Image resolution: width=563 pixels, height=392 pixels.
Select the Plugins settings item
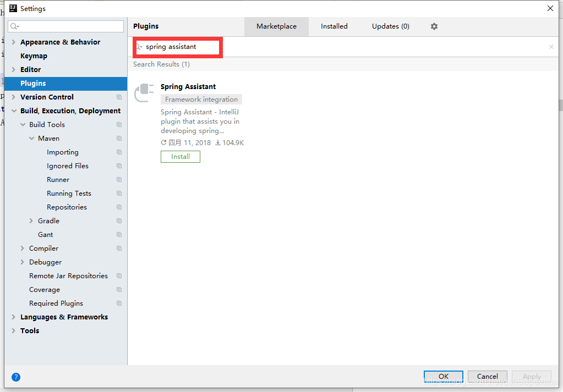pos(65,83)
